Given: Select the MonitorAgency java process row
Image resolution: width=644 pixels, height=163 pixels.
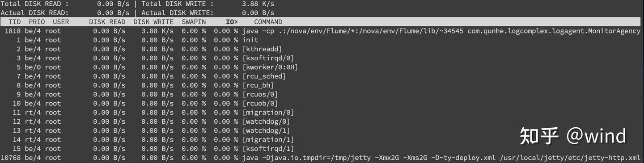Looking at the screenshot, I should pyautogui.click(x=322, y=31).
